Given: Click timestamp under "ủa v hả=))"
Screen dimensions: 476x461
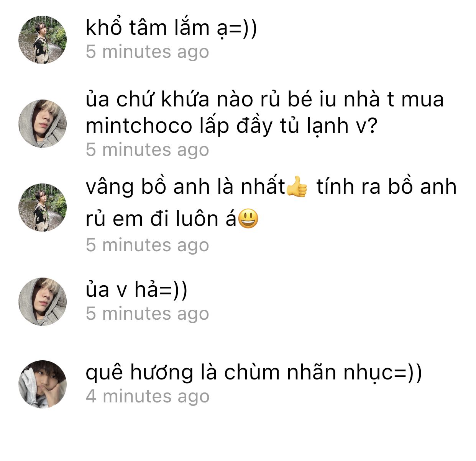Looking at the screenshot, I should click(148, 314).
